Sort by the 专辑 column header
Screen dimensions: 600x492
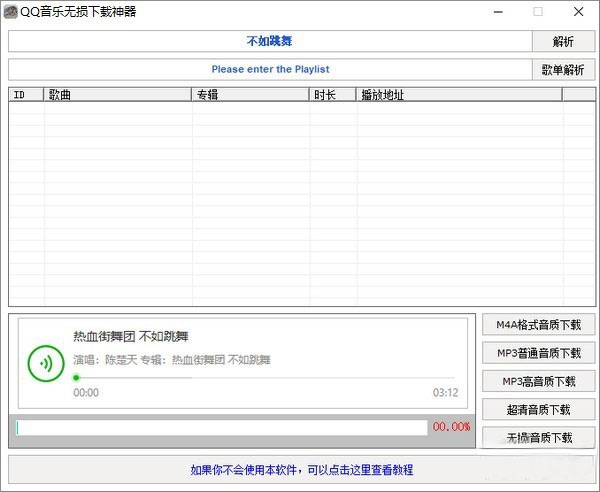click(250, 94)
